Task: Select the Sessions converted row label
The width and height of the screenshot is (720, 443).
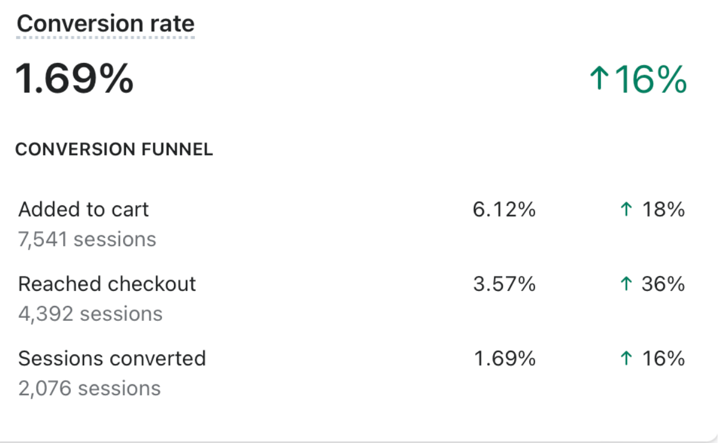Action: [112, 359]
